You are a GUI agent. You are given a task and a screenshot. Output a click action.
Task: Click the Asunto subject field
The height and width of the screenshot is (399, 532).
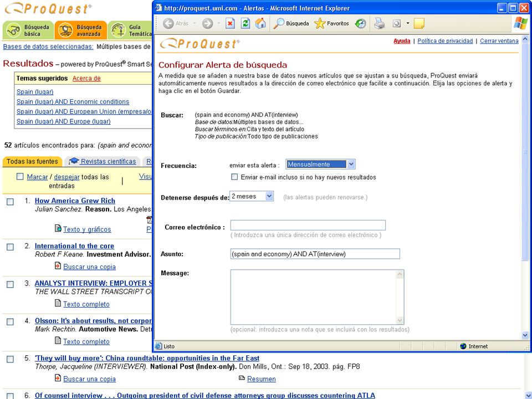[315, 254]
